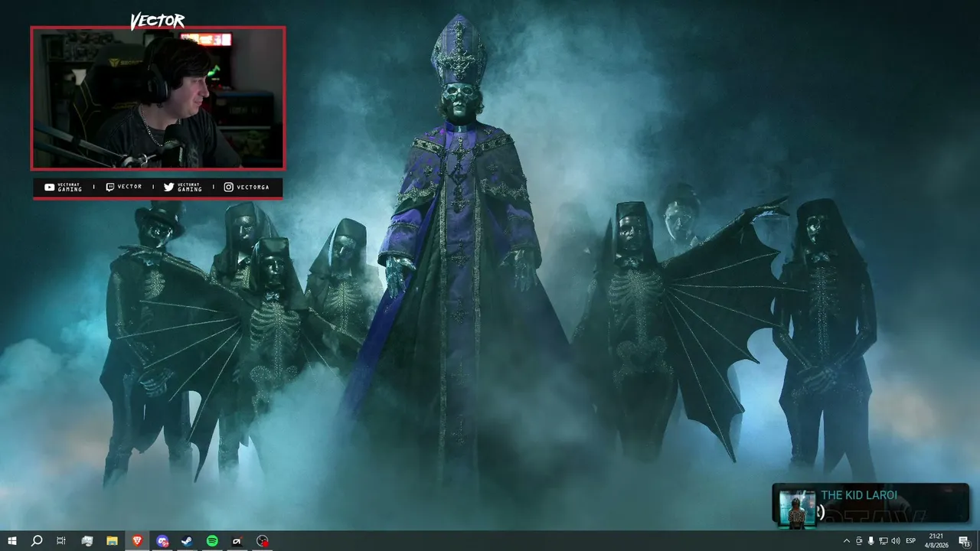Open the clock showing 21:21
Screen dimensions: 980x551
[x=936, y=541]
